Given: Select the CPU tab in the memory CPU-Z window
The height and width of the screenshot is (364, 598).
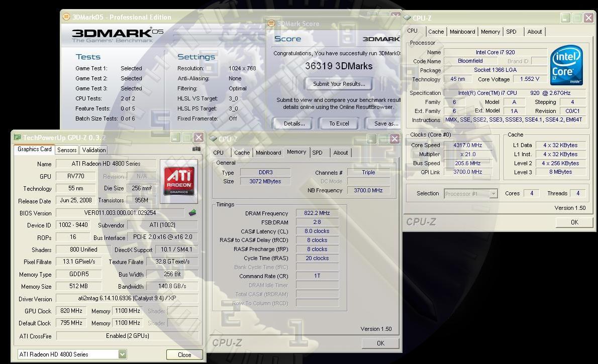Looking at the screenshot, I should (219, 153).
